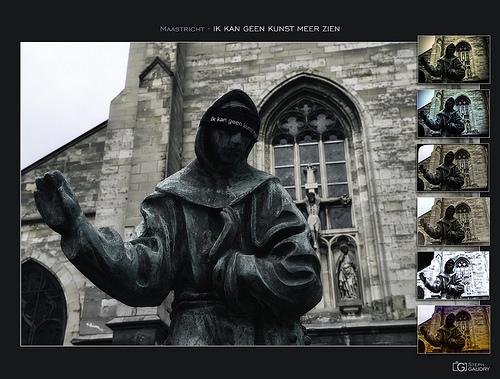
Task: Select the high-contrast black and white thumbnail
Action: [454, 275]
